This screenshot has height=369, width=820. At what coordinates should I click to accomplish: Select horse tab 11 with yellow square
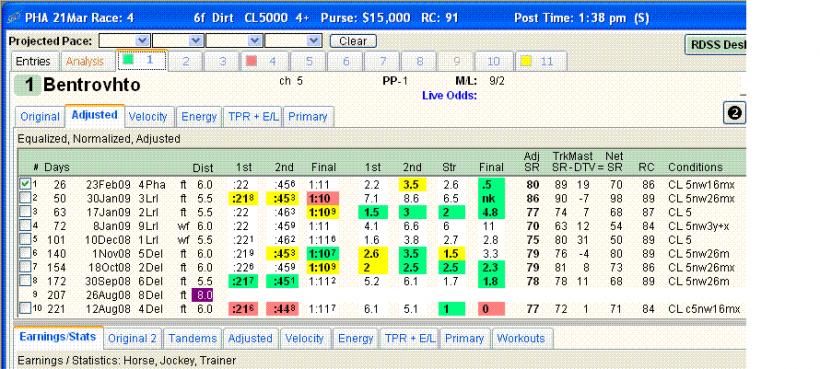coord(541,62)
